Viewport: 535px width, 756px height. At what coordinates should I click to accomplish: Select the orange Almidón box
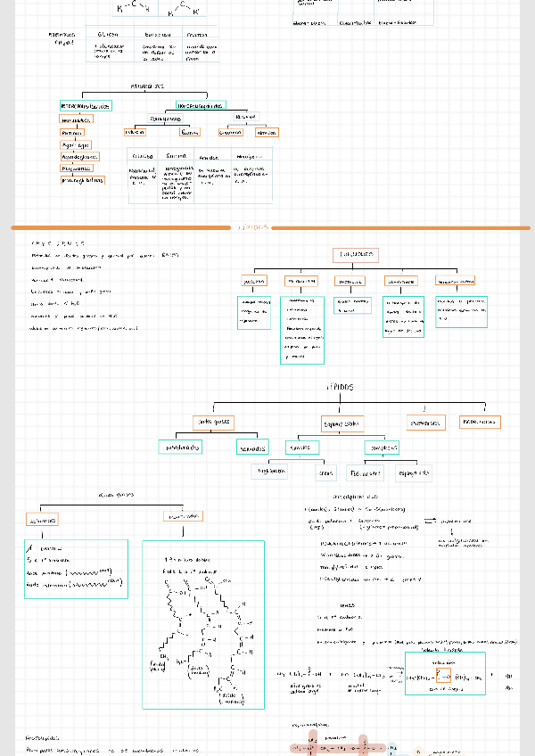(266, 132)
